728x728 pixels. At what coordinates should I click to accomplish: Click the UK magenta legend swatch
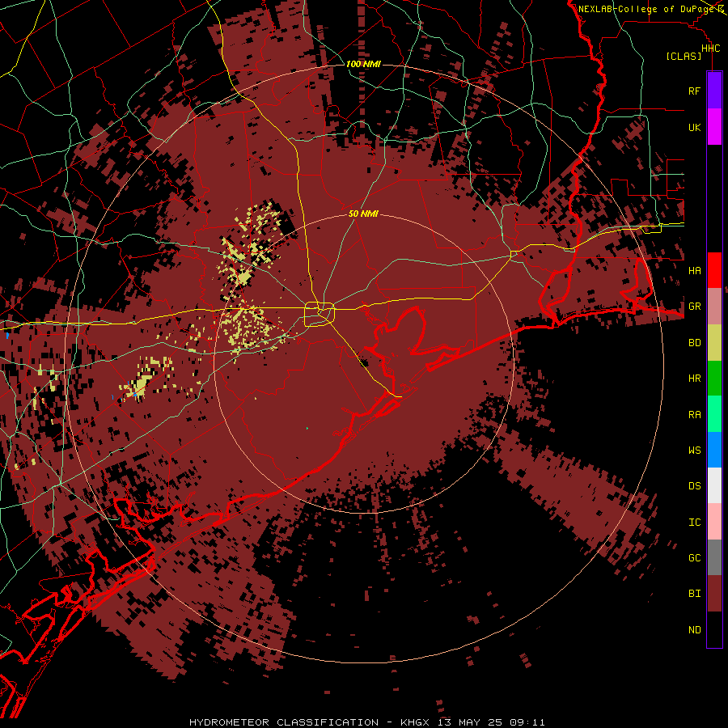(714, 127)
